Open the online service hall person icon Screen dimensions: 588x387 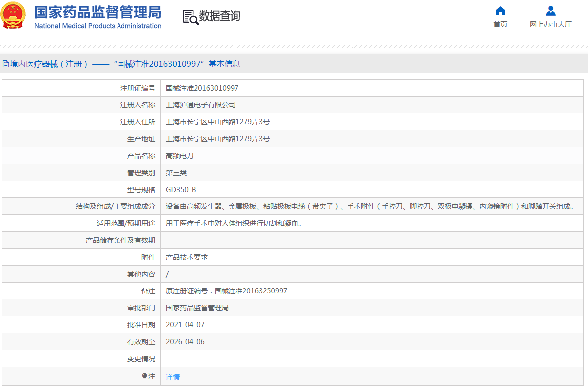coord(551,11)
